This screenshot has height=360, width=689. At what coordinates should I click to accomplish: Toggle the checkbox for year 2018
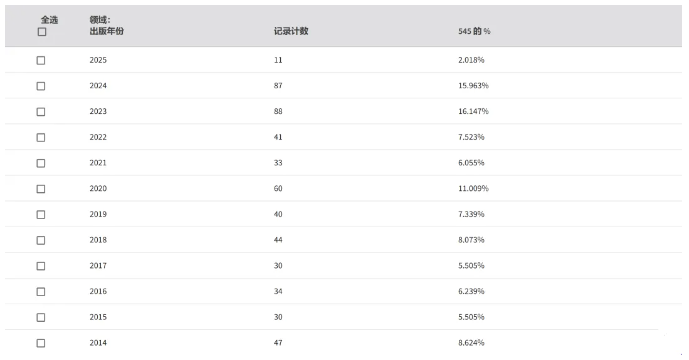click(41, 240)
